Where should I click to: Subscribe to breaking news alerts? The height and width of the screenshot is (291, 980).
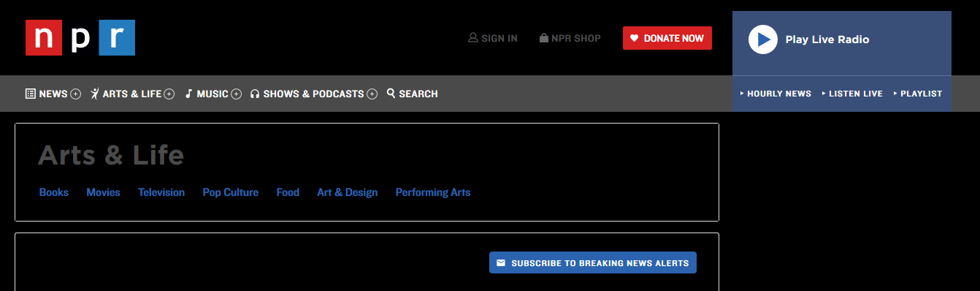pyautogui.click(x=593, y=262)
